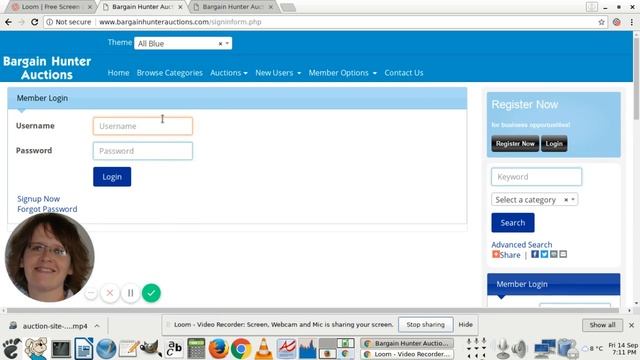The image size is (640, 360).
Task: Expand the New Users menu
Action: (278, 73)
